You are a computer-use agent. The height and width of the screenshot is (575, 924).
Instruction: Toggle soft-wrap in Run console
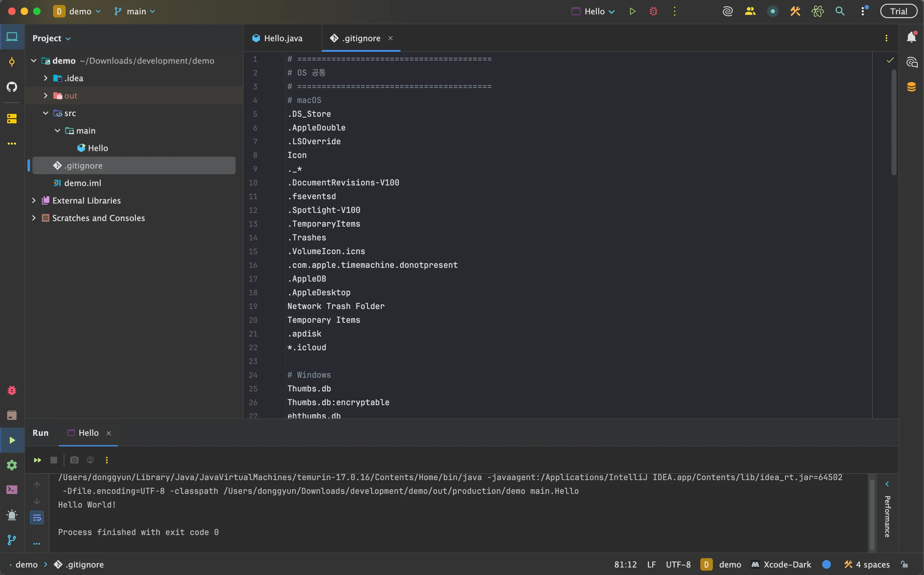(37, 518)
